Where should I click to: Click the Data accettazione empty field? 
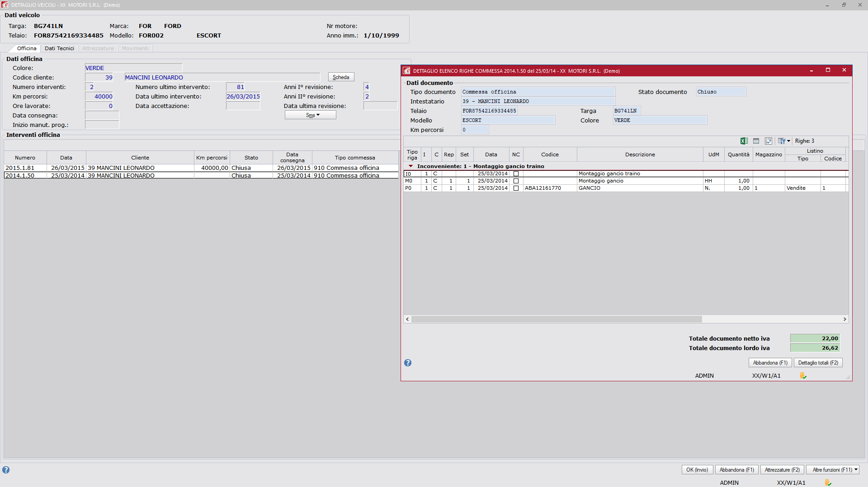[x=243, y=106]
